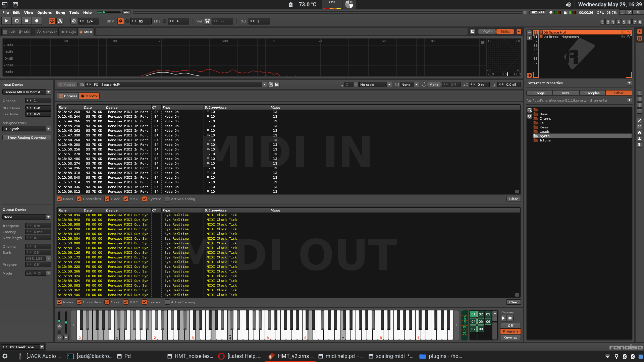The image size is (644, 362).
Task: Open the File menu
Action: click(x=5, y=12)
